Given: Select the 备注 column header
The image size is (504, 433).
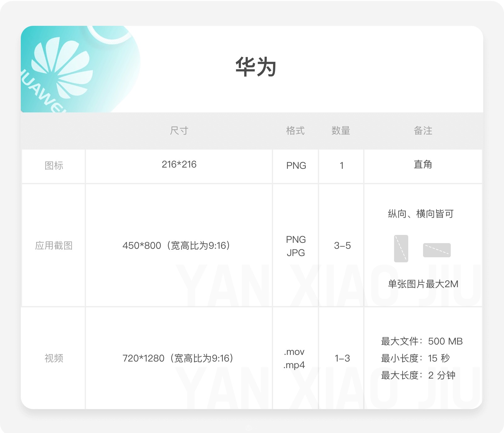Looking at the screenshot, I should click(423, 131).
